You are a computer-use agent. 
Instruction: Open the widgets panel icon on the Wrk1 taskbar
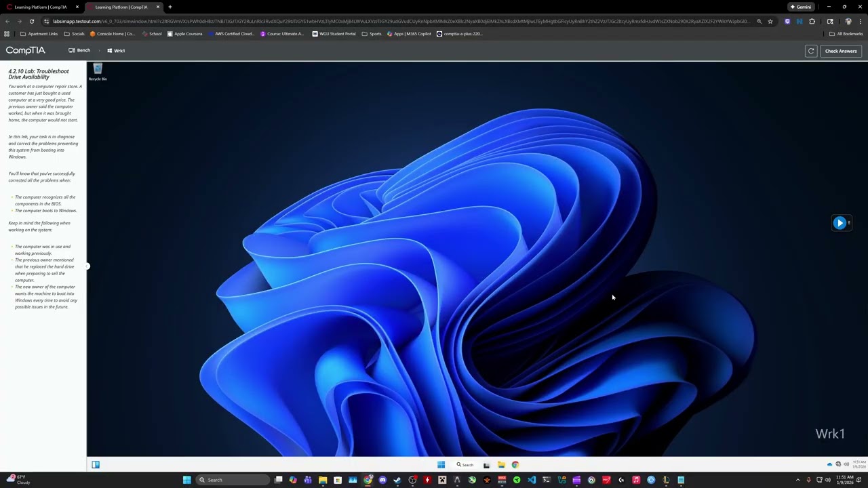(x=96, y=465)
